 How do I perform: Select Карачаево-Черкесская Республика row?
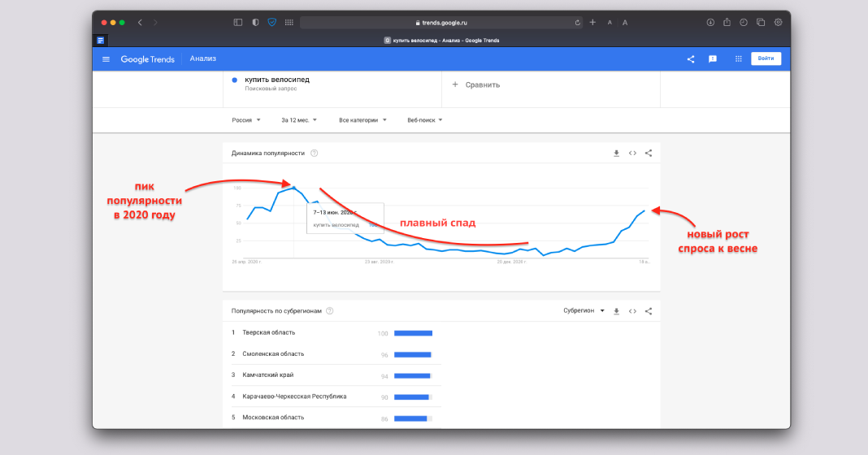click(336, 396)
